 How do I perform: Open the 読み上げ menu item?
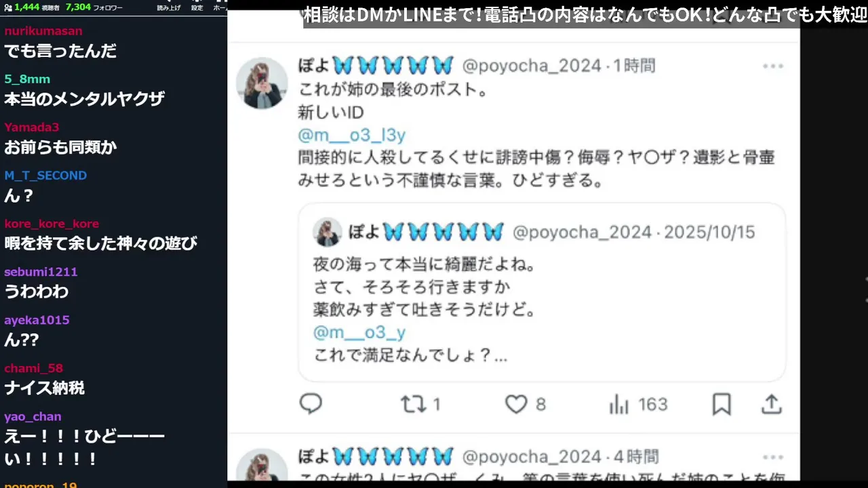point(169,7)
